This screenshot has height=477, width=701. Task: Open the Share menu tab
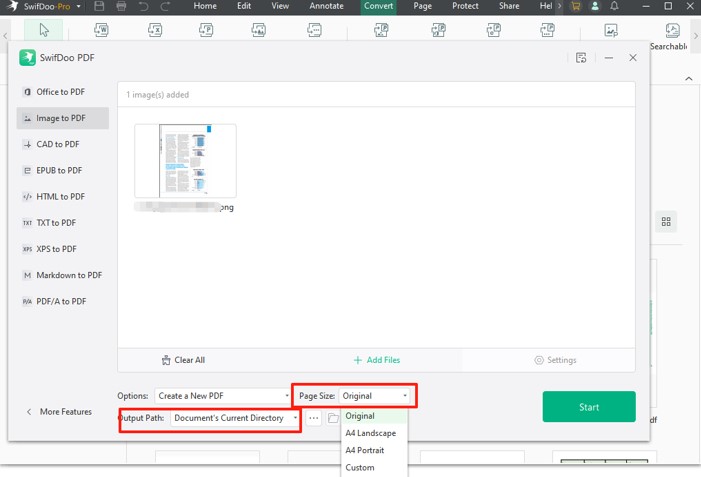[509, 6]
